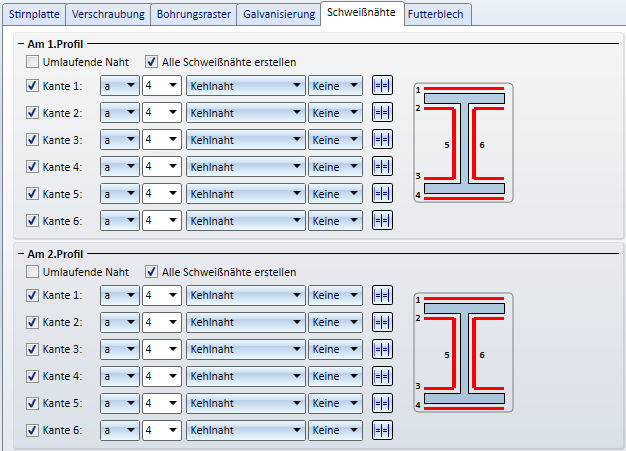Click the weld symbol icon for Kante 4 in 2.Profil
Image resolution: width=626 pixels, height=451 pixels.
[x=382, y=376]
